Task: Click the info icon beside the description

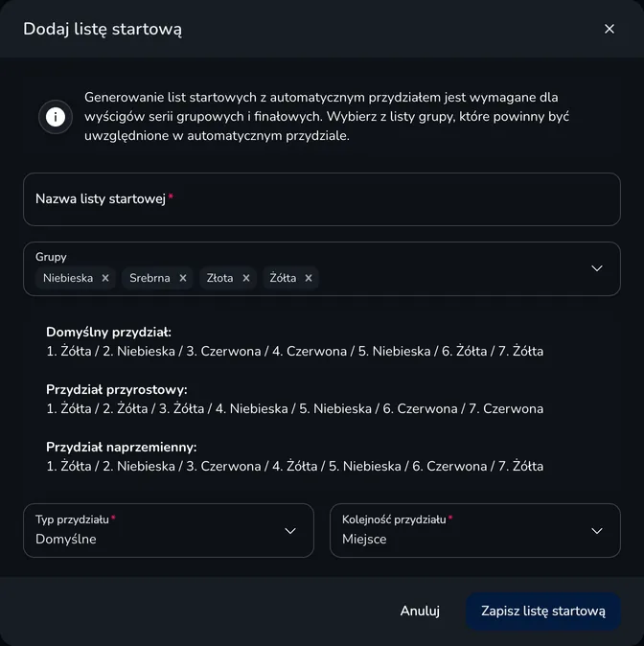Action: pyautogui.click(x=56, y=117)
